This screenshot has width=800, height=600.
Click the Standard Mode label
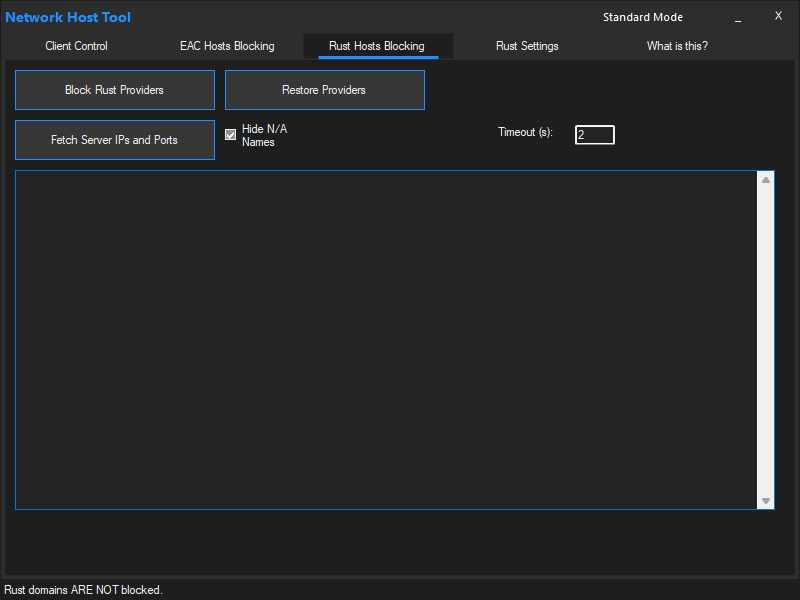coord(643,17)
